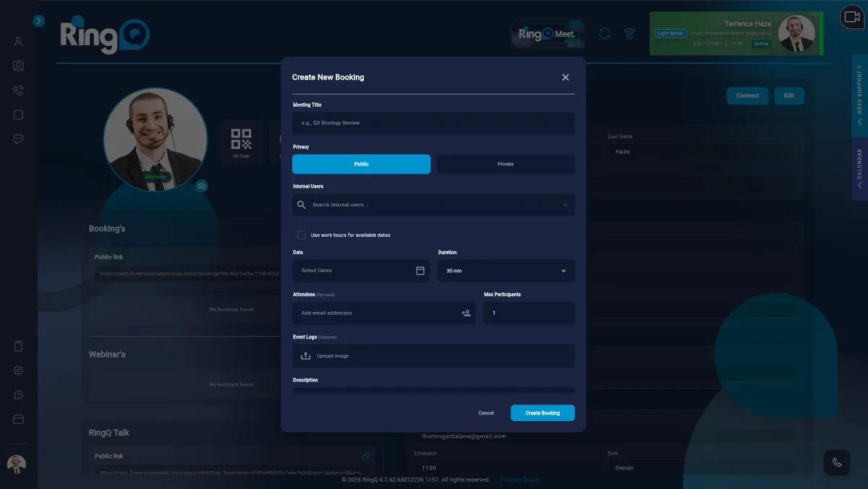
Task: Click the RingQ Meet logo button
Action: [x=548, y=34]
